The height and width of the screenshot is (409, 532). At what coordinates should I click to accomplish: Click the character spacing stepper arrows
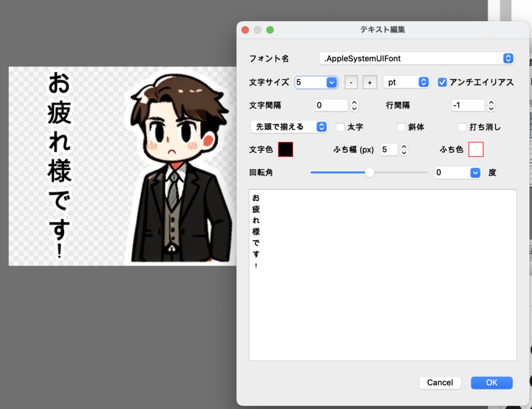354,105
